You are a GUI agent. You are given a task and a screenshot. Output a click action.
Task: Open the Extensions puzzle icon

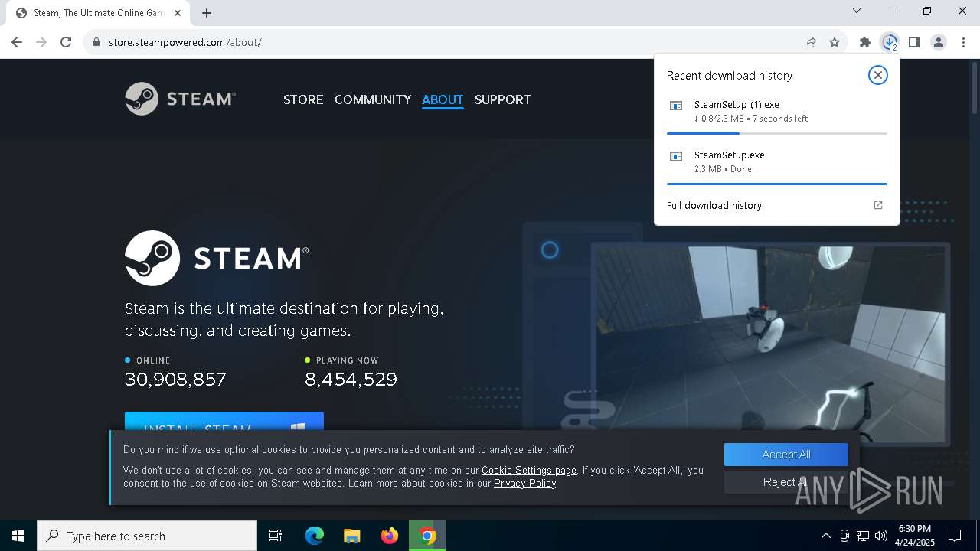click(x=865, y=42)
